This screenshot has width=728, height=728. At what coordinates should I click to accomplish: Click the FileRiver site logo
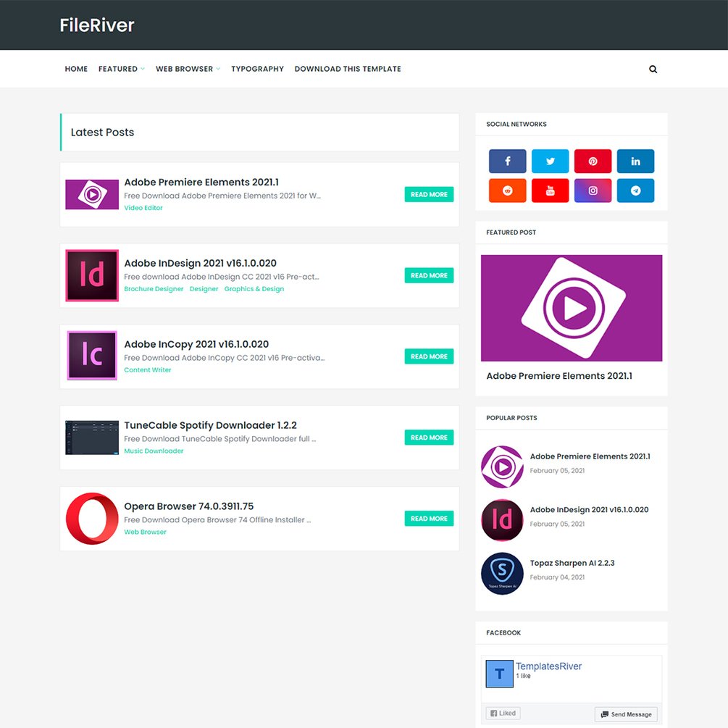[x=97, y=25]
